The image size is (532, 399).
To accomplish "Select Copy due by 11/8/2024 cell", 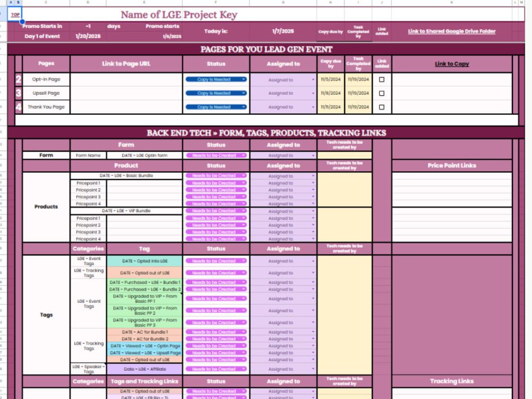I will click(330, 93).
